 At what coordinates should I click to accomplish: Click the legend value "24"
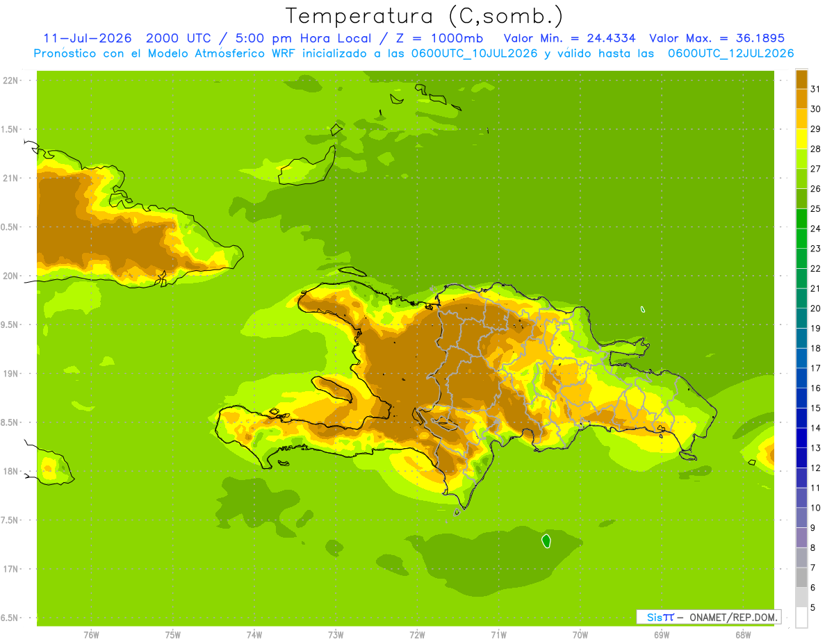coord(815,229)
